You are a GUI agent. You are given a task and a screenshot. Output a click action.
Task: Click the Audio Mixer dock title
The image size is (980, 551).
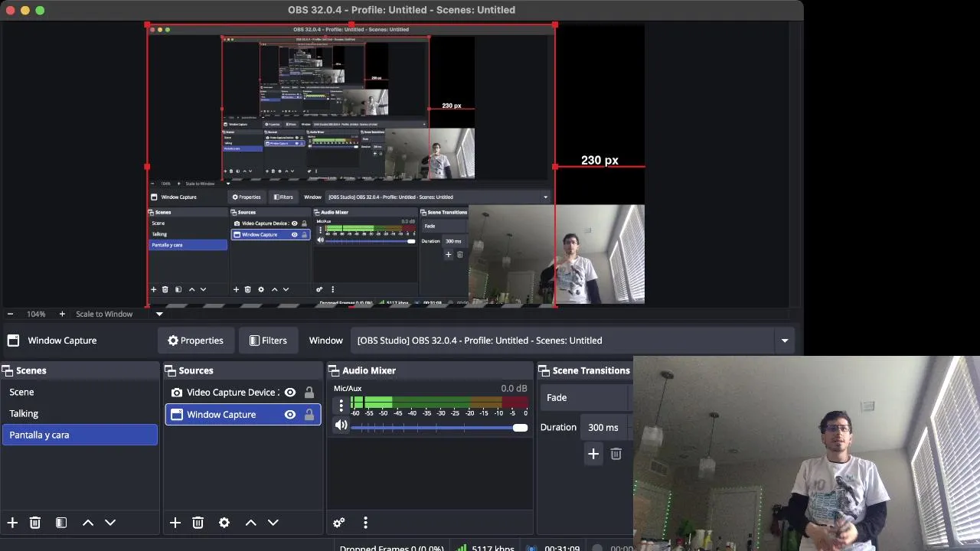coord(369,370)
